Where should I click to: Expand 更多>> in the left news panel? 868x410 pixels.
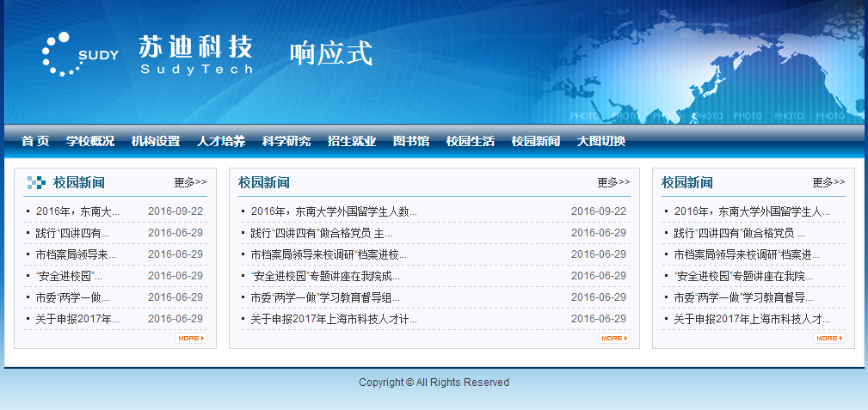pos(190,182)
